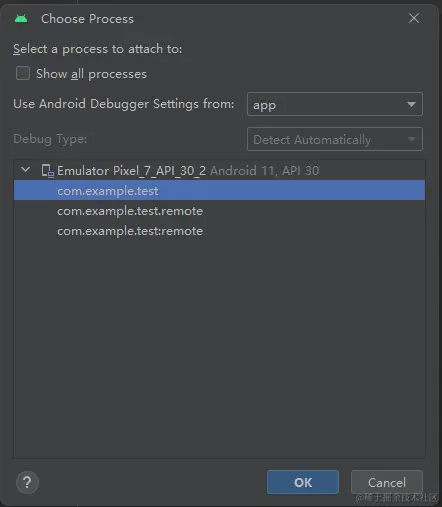Image resolution: width=442 pixels, height=507 pixels.
Task: Click the arrow on the 'app' dropdown
Action: (411, 105)
